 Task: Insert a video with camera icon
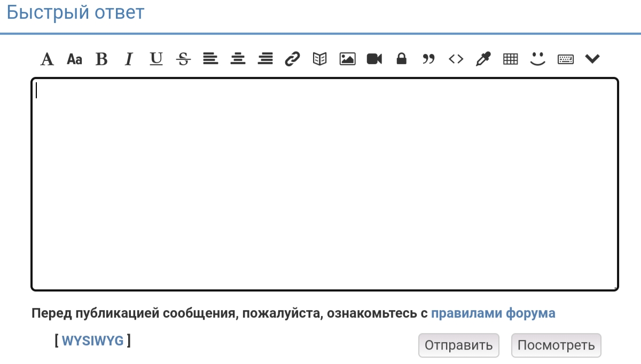374,59
